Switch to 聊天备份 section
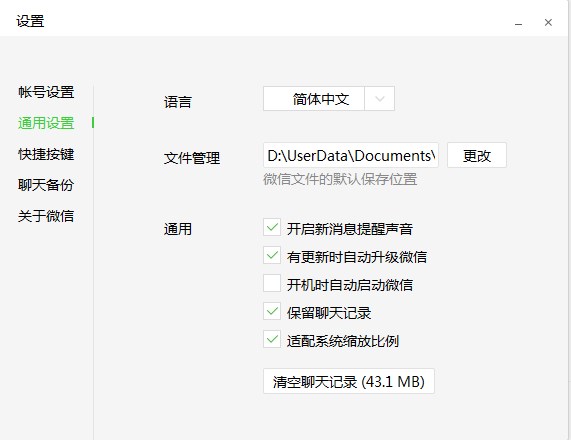 pyautogui.click(x=46, y=185)
